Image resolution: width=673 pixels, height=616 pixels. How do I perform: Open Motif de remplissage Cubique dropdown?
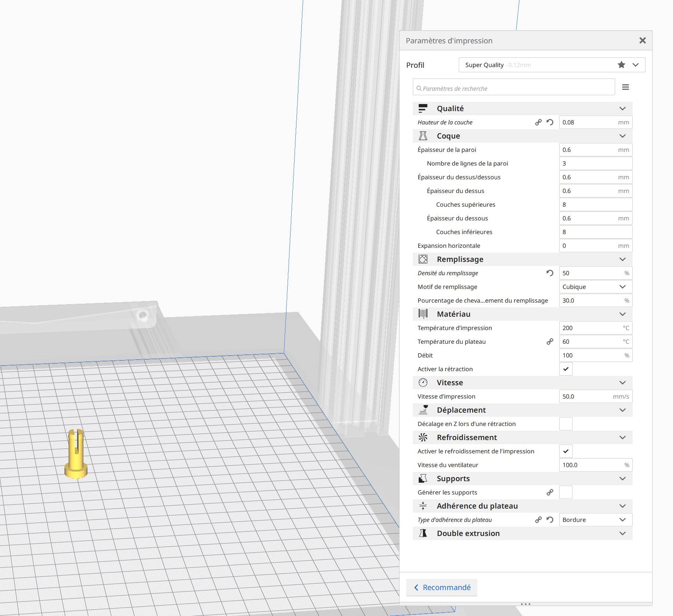point(596,287)
